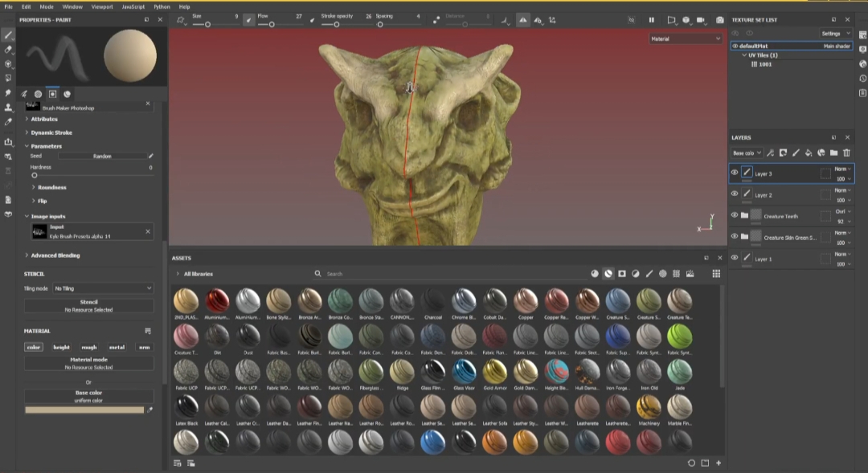Screen dimensions: 868x473
Task: Add a paint layer with brush icon
Action: coord(796,153)
